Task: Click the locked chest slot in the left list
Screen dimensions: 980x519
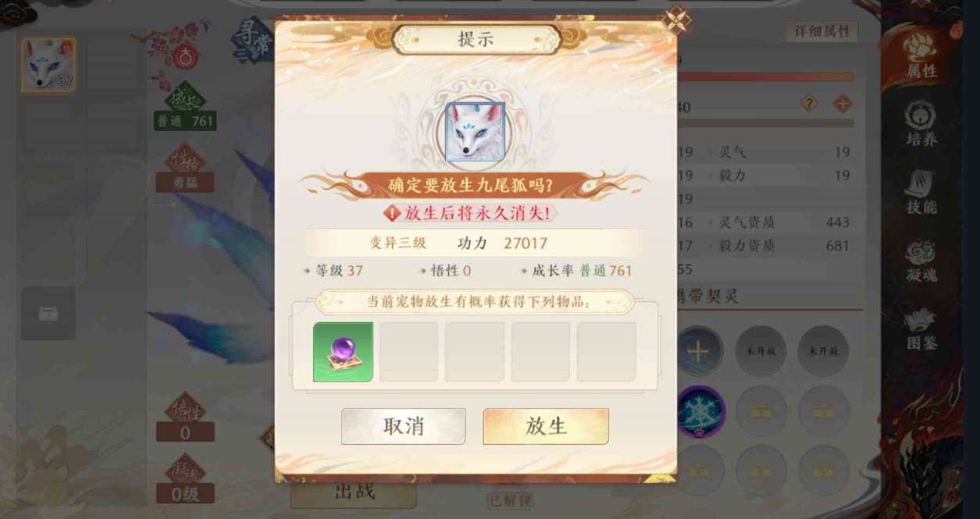Action: coord(48,313)
